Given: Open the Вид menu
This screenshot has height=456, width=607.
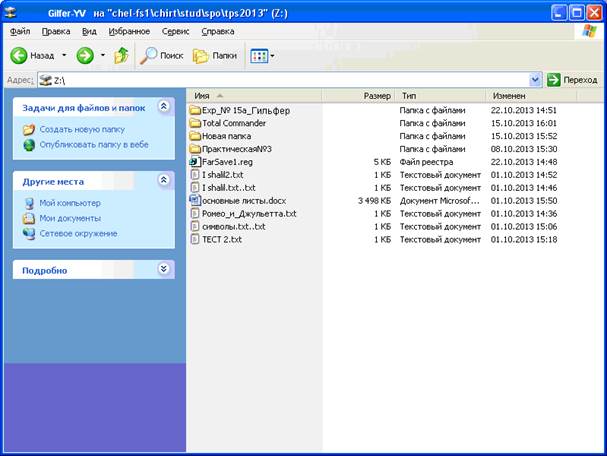Looking at the screenshot, I should point(89,31).
